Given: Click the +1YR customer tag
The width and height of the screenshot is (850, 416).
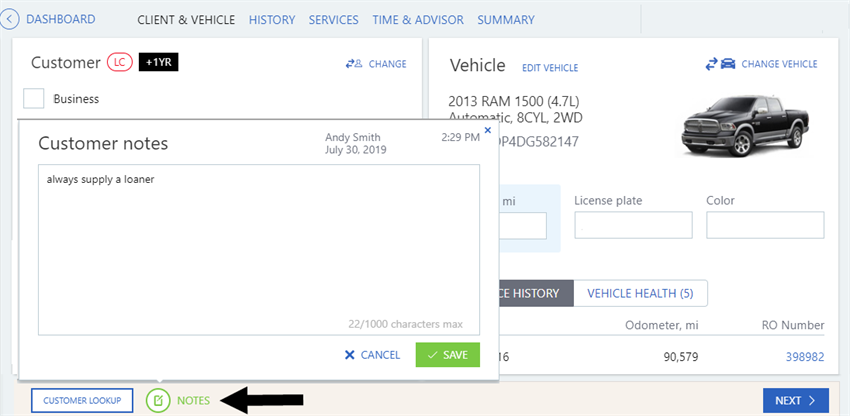Looking at the screenshot, I should click(158, 63).
